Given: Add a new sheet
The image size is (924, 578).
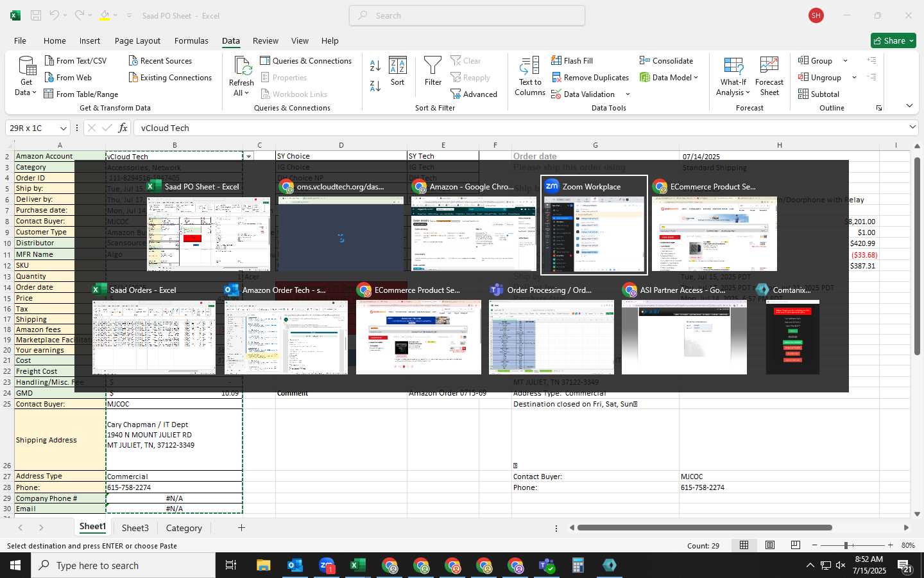Looking at the screenshot, I should click(241, 528).
